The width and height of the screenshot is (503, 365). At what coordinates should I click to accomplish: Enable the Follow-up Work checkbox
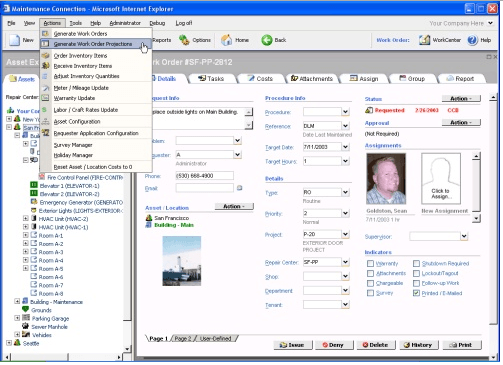pyautogui.click(x=416, y=283)
